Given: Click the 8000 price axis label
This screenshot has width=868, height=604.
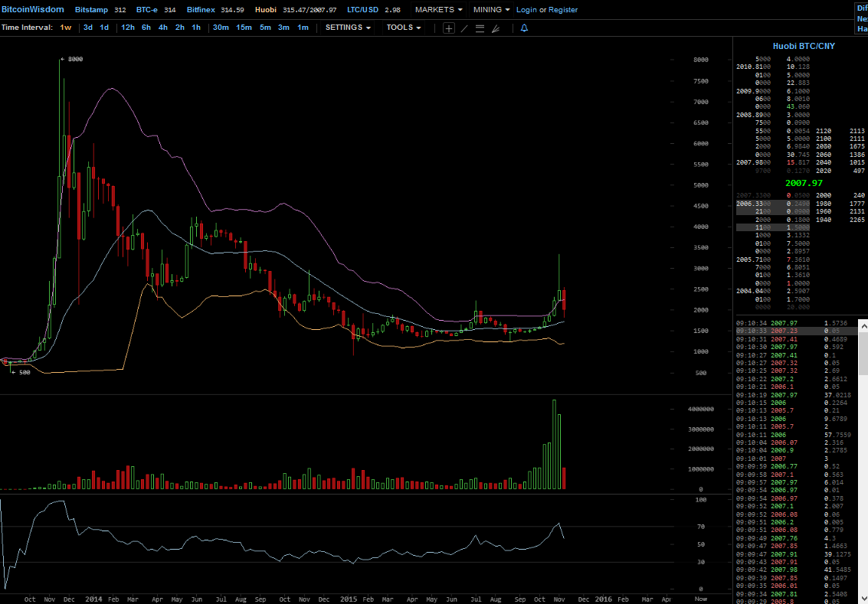Looking at the screenshot, I should pyautogui.click(x=700, y=60).
